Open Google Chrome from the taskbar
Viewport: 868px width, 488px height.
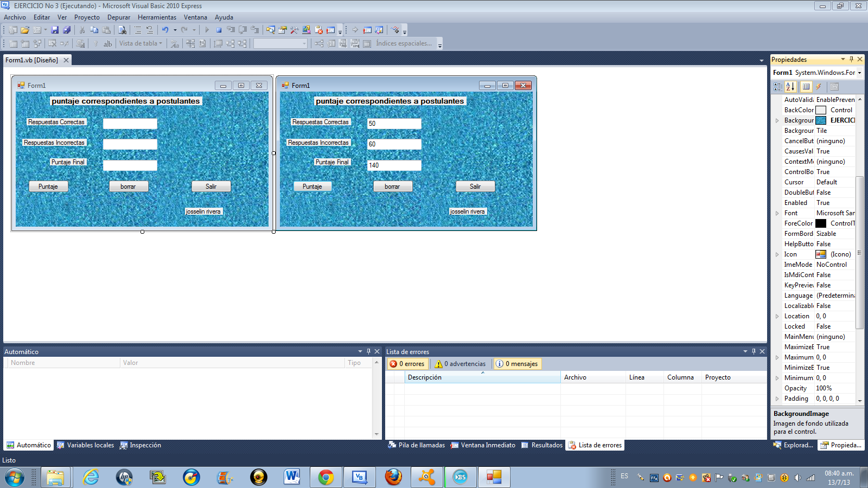(x=325, y=477)
